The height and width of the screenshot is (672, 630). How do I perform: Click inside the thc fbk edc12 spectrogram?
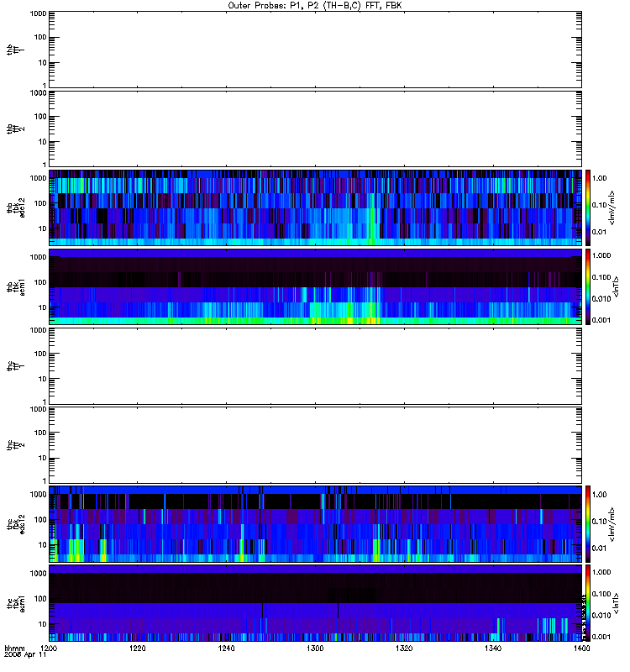click(x=315, y=524)
